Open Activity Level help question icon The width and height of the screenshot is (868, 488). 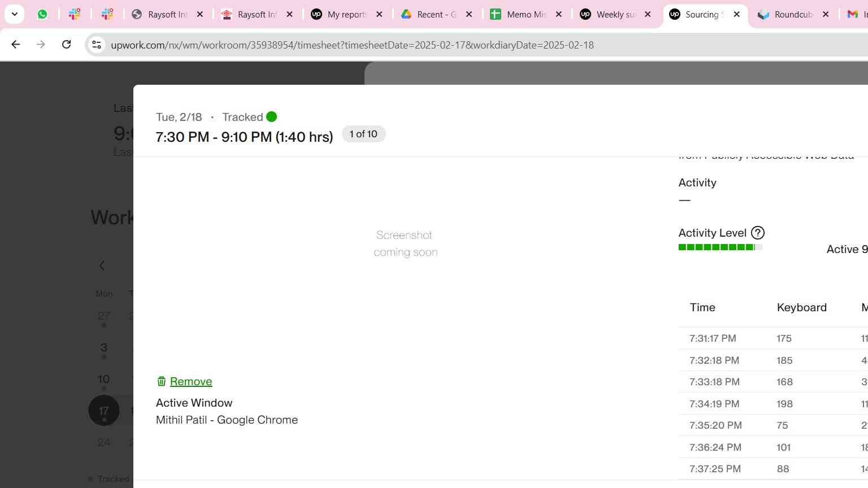point(758,233)
